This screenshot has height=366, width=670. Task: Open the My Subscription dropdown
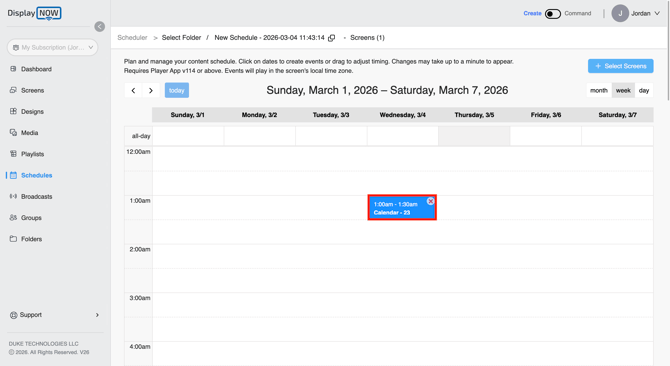tap(53, 47)
